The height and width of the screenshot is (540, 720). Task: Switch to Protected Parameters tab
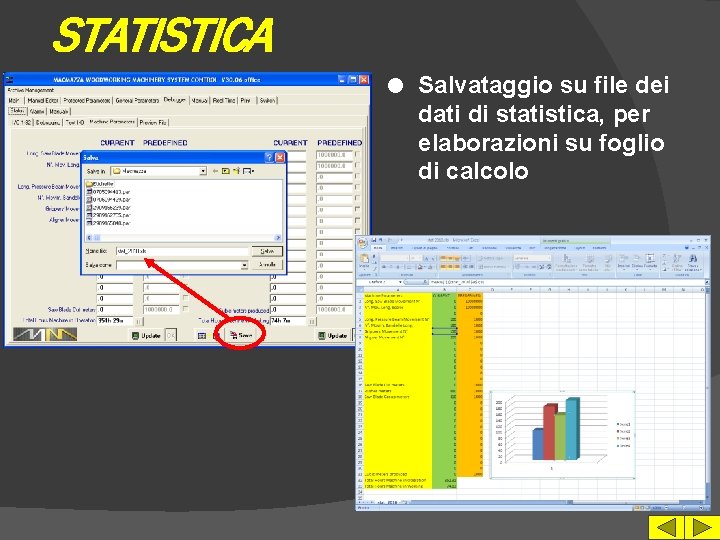(87, 100)
